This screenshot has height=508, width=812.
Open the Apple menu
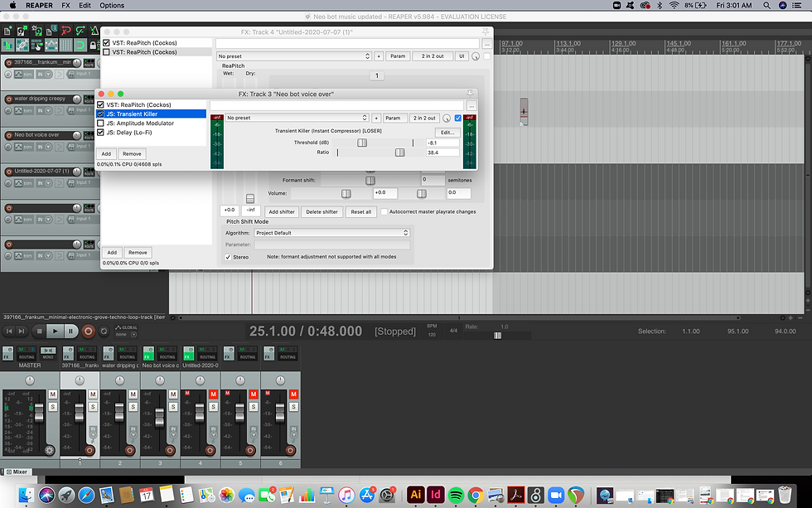pyautogui.click(x=12, y=5)
